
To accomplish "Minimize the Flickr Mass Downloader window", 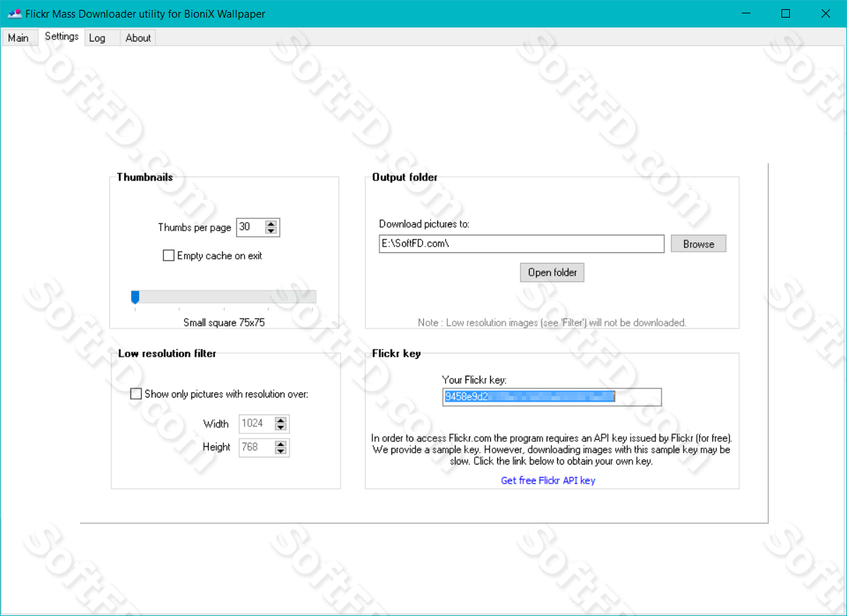I will (x=745, y=13).
